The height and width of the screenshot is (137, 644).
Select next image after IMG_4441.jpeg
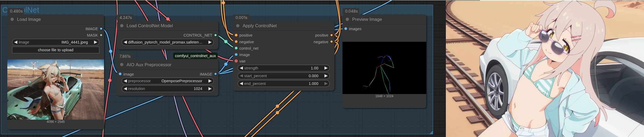96,42
